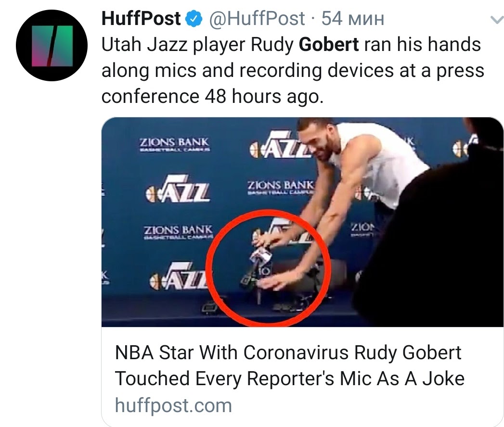Viewport: 504px width, 427px height.
Task: Visit the huffpost.com domain link
Action: pos(173,405)
